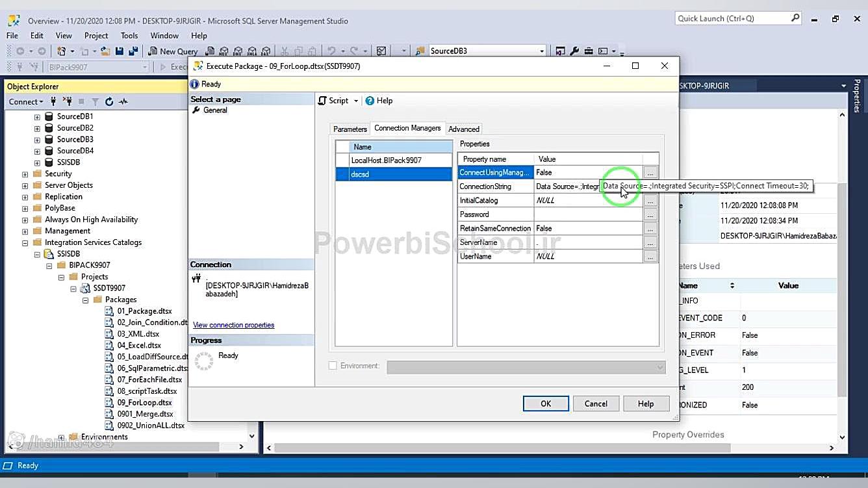This screenshot has width=868, height=488.
Task: Select the dscsd connection manager row
Action: [393, 174]
